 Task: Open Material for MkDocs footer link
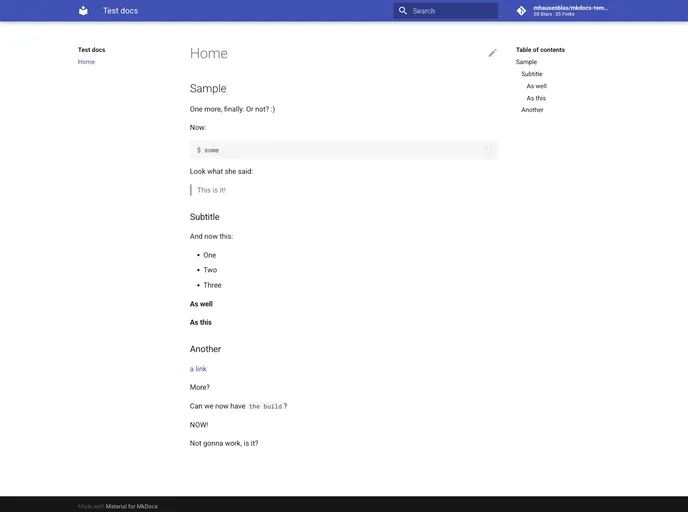132,506
